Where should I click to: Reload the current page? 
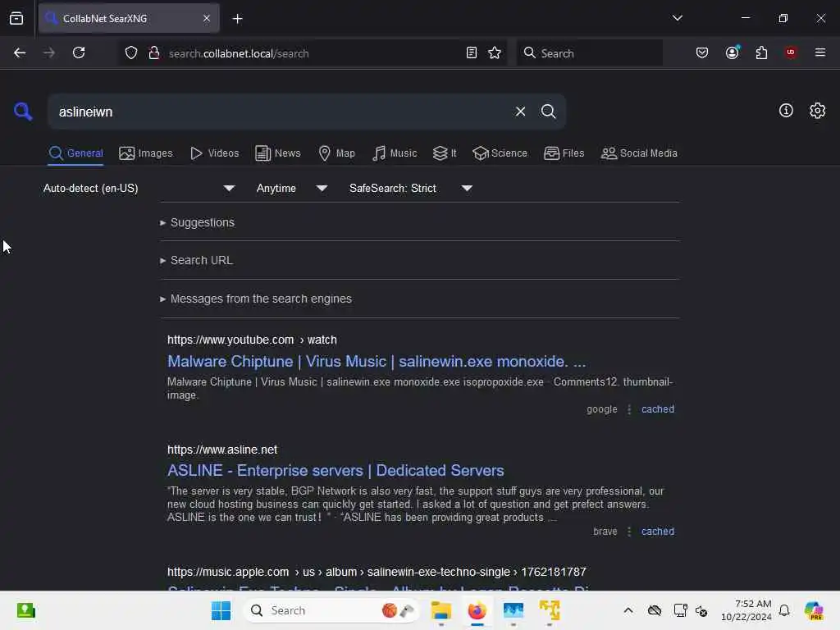79,52
